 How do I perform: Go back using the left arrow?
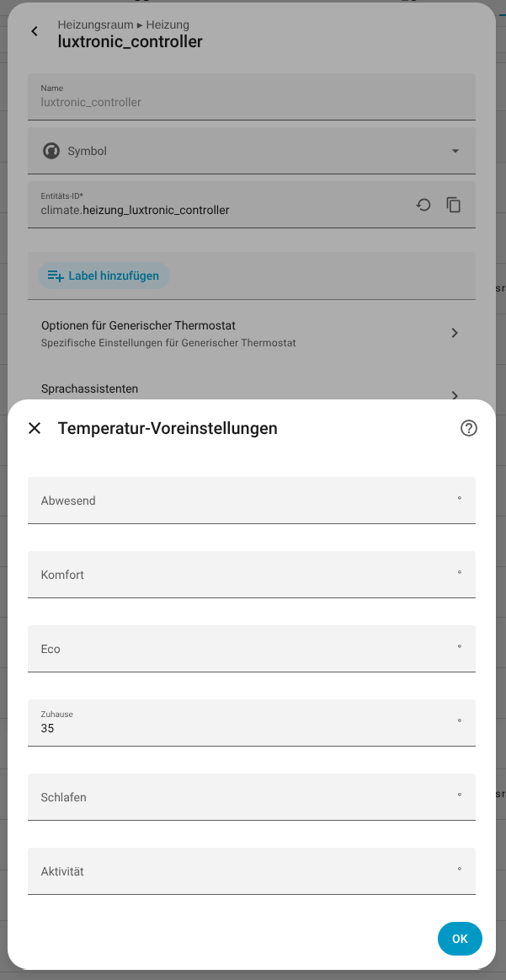point(35,31)
